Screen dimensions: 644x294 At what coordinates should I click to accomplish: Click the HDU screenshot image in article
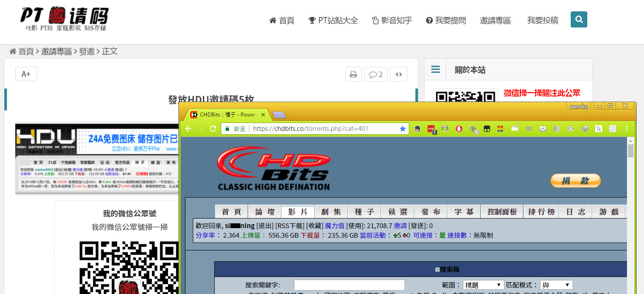point(97,158)
